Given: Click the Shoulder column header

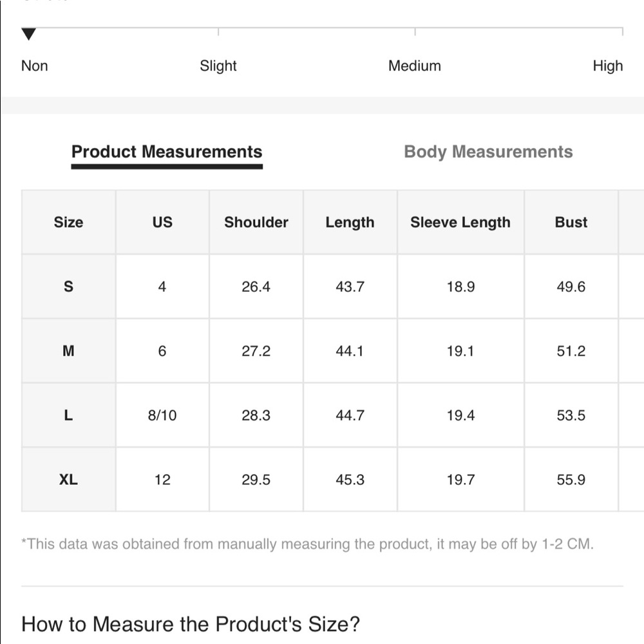Looking at the screenshot, I should click(256, 222).
